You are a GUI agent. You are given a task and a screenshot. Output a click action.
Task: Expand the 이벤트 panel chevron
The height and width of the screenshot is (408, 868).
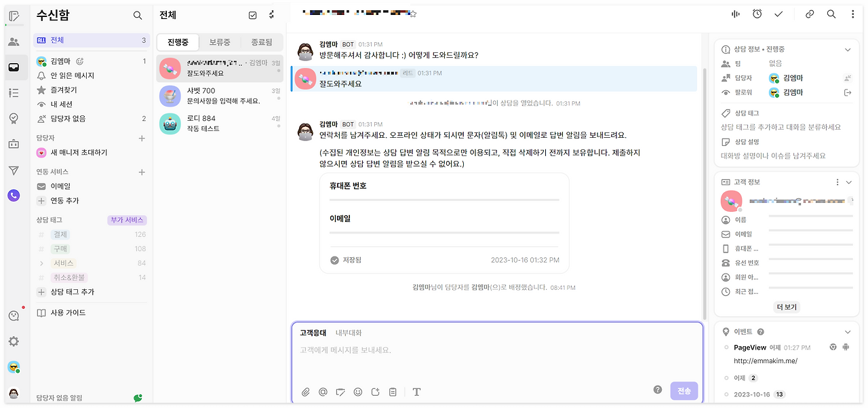click(x=847, y=332)
